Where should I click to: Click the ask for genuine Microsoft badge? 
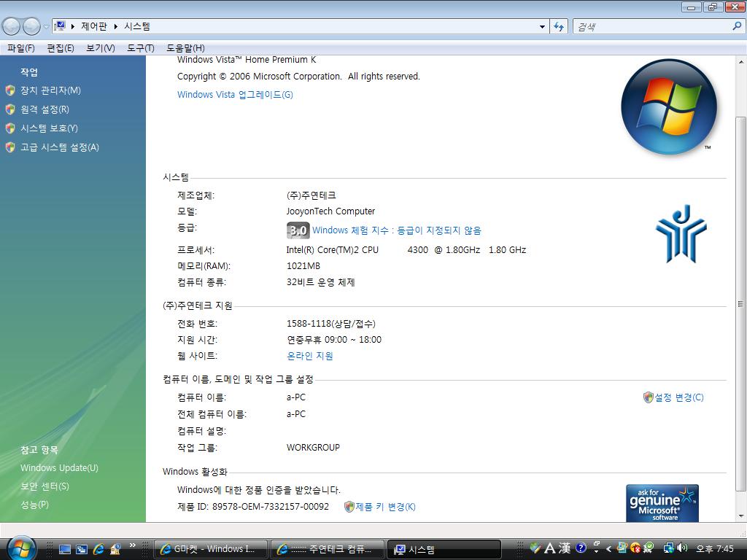(x=662, y=503)
